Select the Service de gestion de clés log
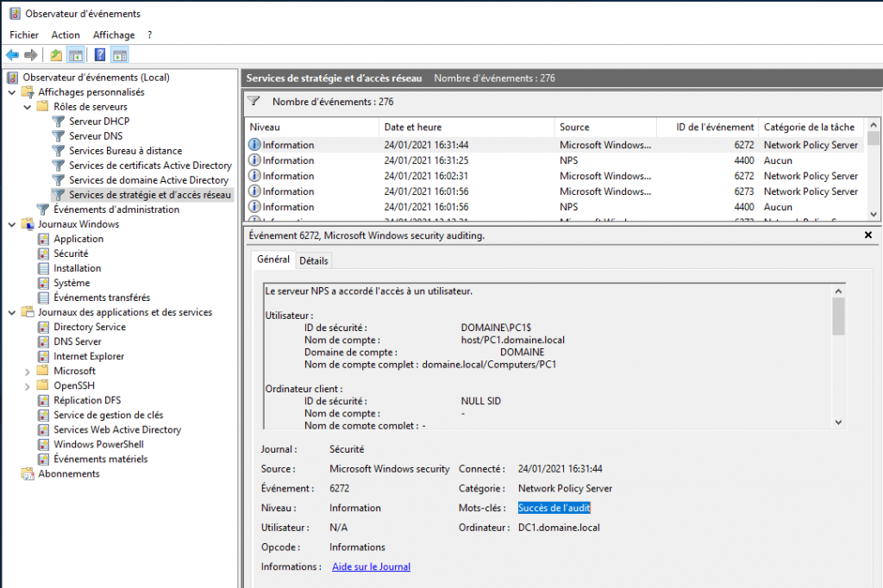Viewport: 883px width, 588px height. 108,415
